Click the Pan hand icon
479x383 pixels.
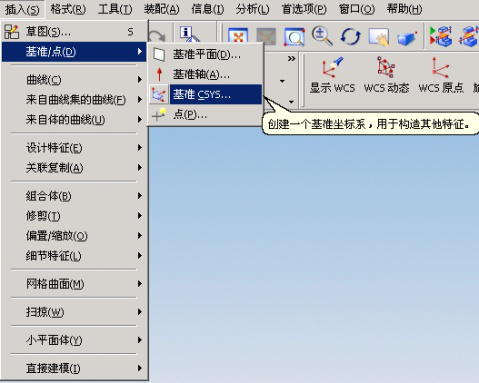click(x=379, y=37)
